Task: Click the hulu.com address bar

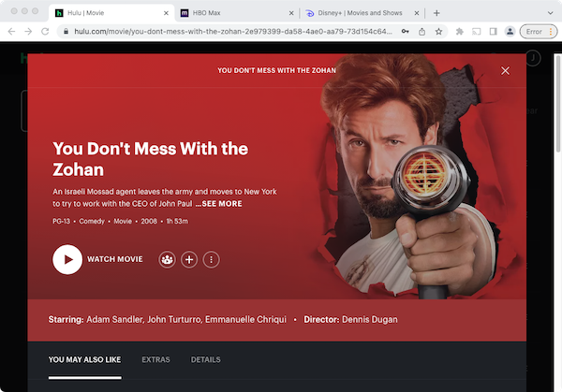Action: coord(232,32)
